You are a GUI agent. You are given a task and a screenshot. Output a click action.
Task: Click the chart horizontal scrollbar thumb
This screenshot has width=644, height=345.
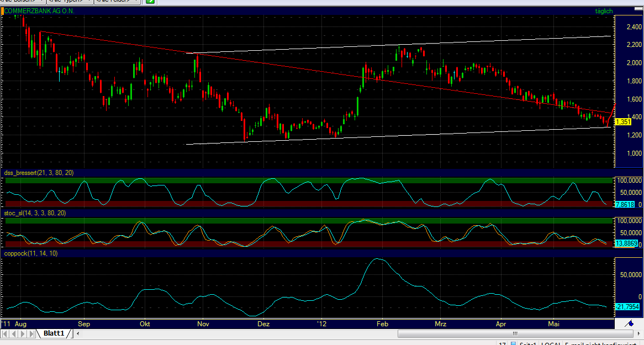click(514, 333)
